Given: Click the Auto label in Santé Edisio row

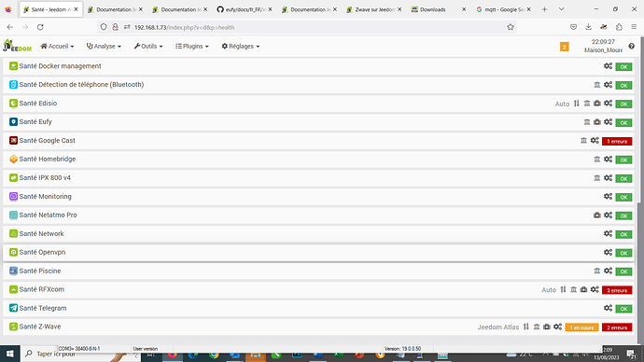Looking at the screenshot, I should point(562,104).
